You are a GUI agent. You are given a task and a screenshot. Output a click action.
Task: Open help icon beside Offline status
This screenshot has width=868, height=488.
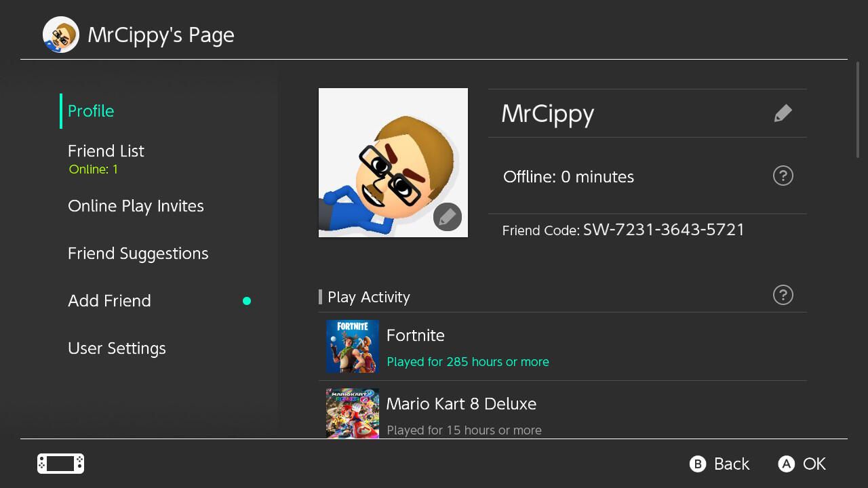(783, 176)
